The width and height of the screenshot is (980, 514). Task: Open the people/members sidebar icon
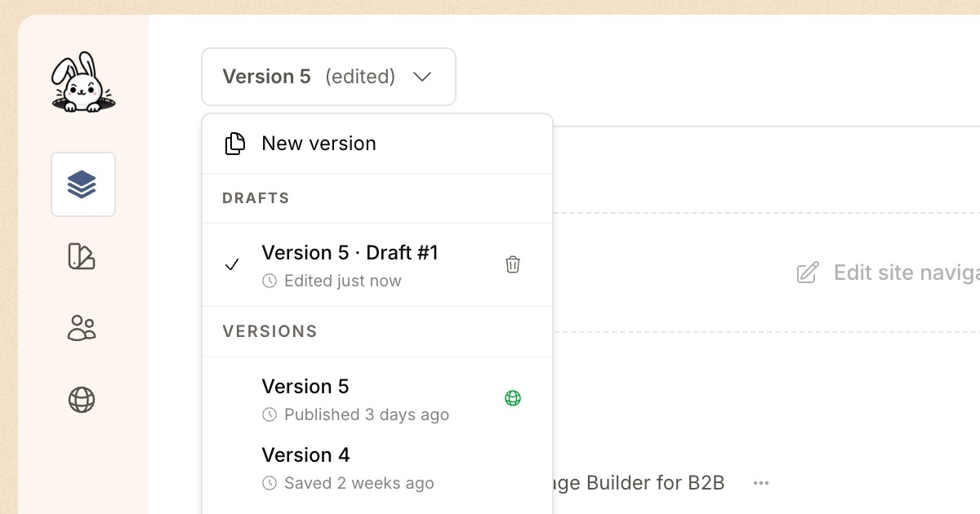point(82,328)
